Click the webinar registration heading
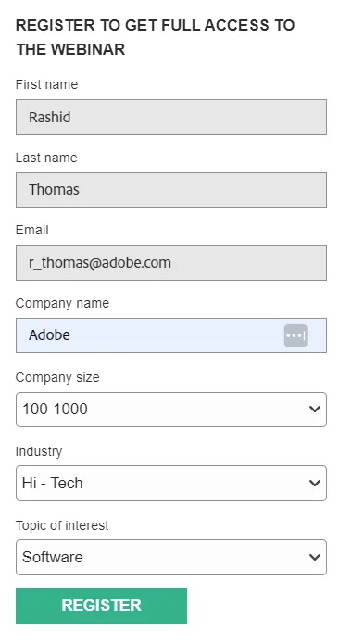 pos(155,37)
